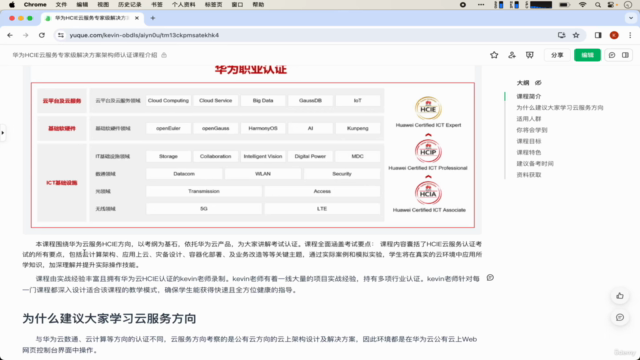This screenshot has width=640, height=360.
Task: Jump to 课程简介 in outline
Action: coord(529,96)
